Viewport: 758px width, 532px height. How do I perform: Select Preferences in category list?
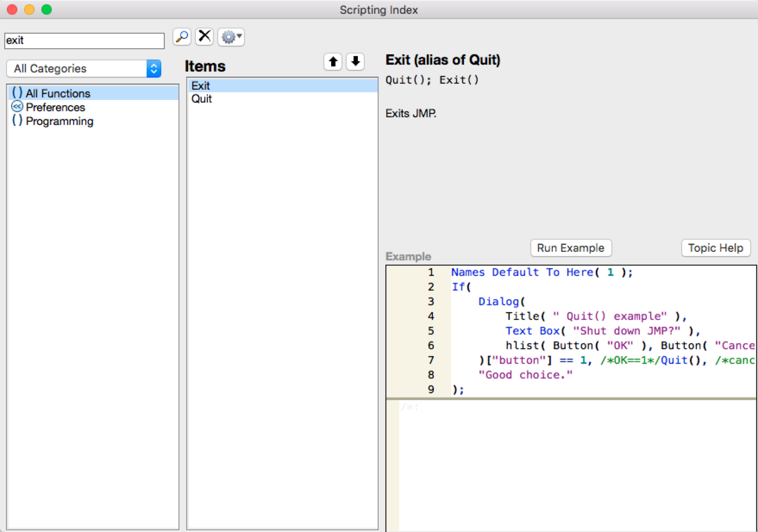55,107
